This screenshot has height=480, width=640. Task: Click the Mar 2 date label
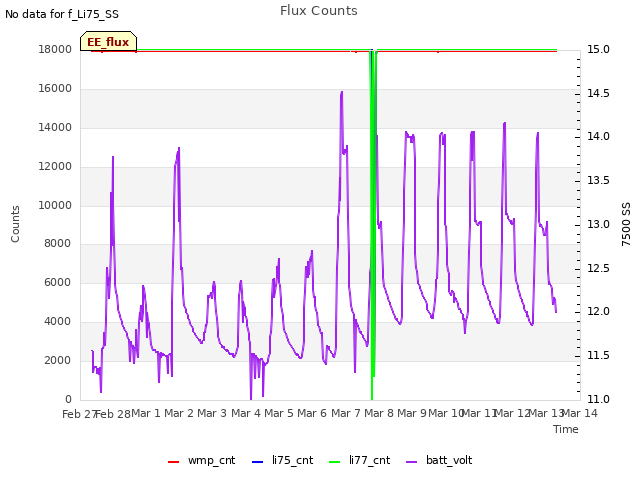tap(179, 413)
